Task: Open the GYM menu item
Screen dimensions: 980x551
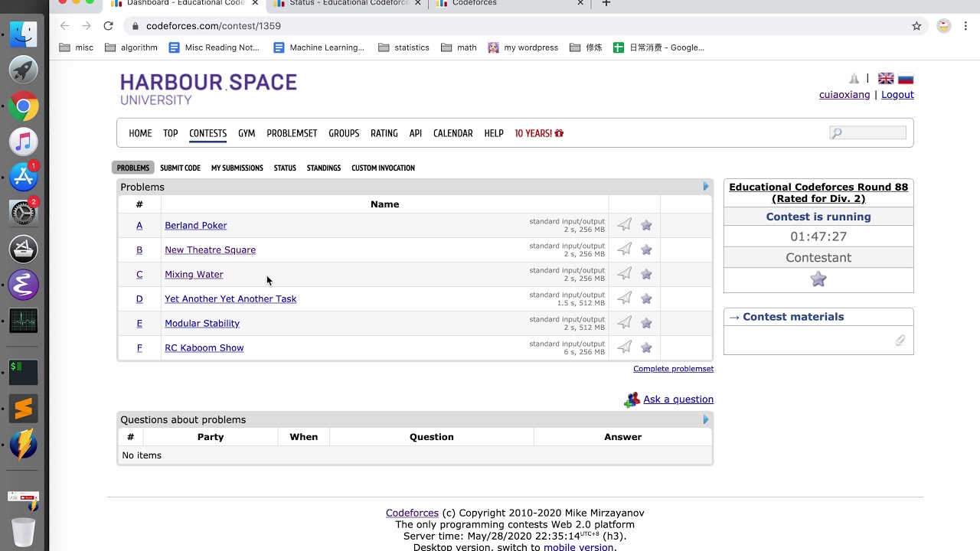Action: coord(247,133)
